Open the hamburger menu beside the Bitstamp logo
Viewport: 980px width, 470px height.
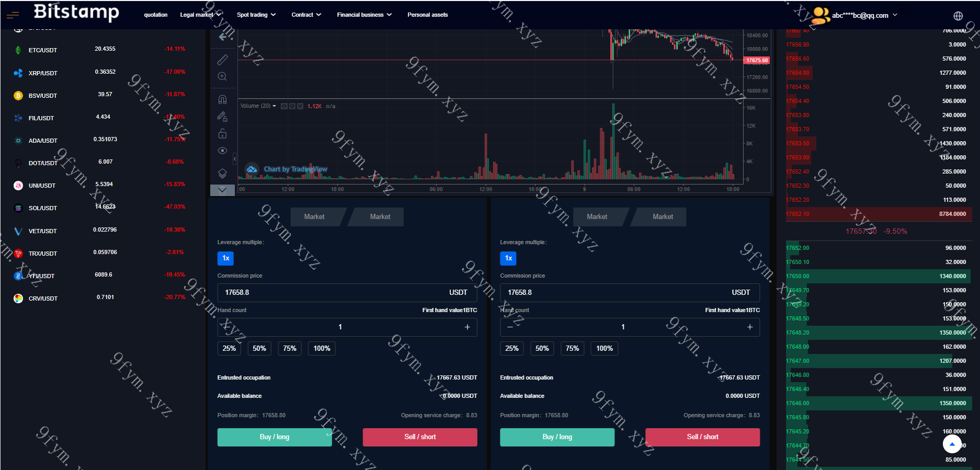click(13, 15)
